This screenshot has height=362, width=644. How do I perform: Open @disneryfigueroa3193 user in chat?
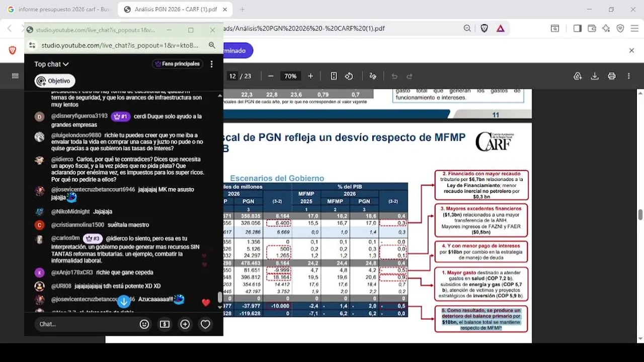click(x=79, y=116)
